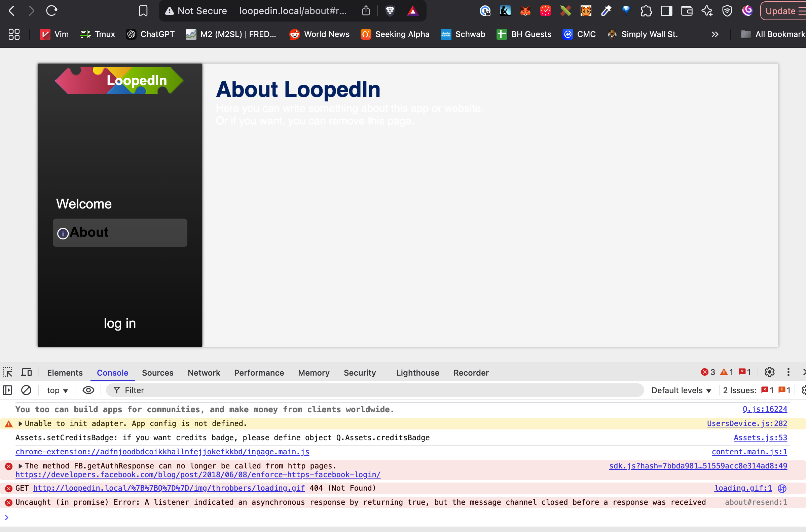This screenshot has width=806, height=532.
Task: Open Brave Shields lion icon
Action: pyautogui.click(x=390, y=11)
